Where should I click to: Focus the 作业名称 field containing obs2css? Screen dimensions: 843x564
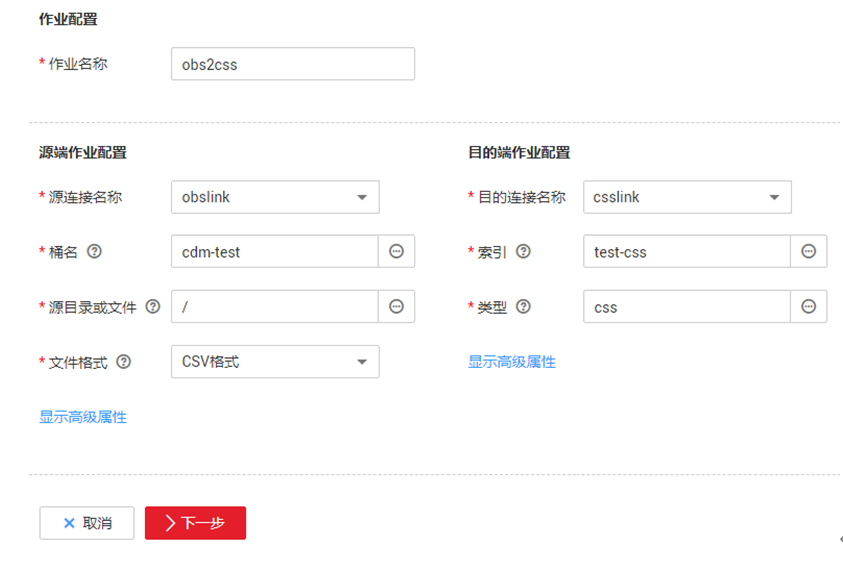pyautogui.click(x=292, y=64)
